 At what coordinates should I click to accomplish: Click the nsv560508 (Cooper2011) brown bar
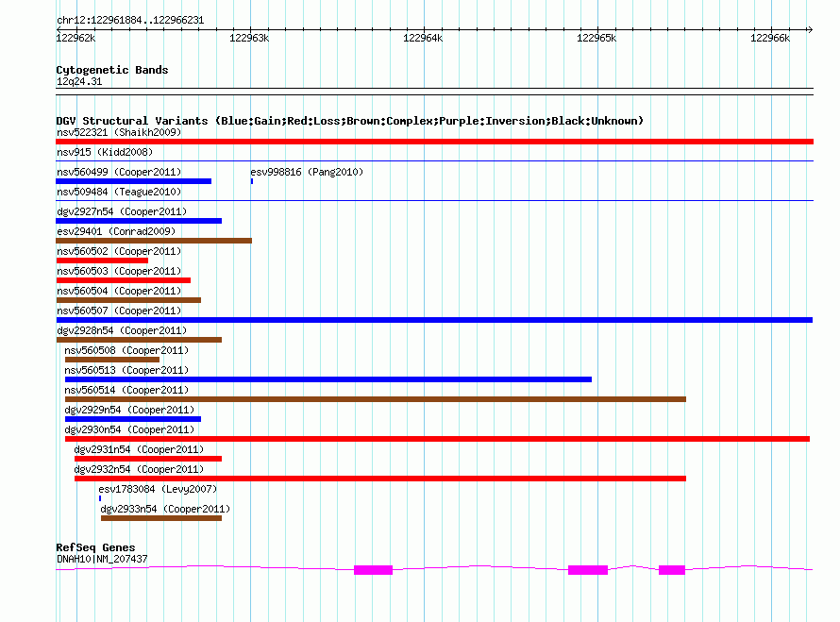(x=112, y=360)
